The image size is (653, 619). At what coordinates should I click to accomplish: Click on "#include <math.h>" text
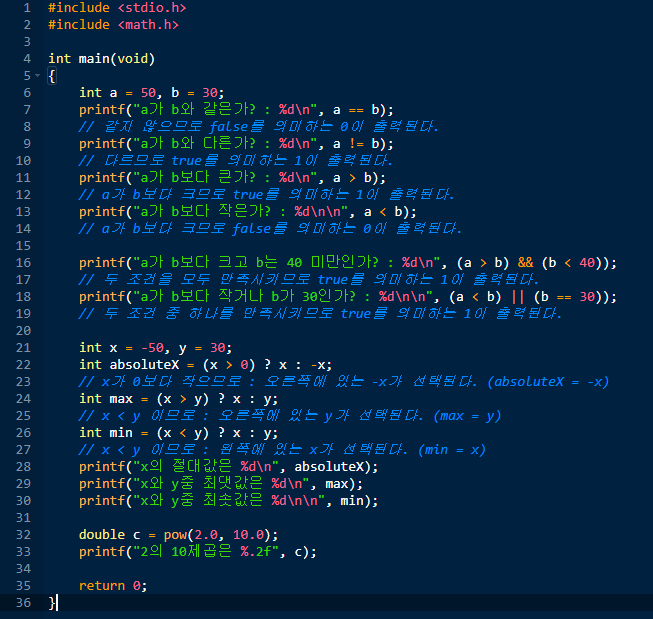click(113, 25)
